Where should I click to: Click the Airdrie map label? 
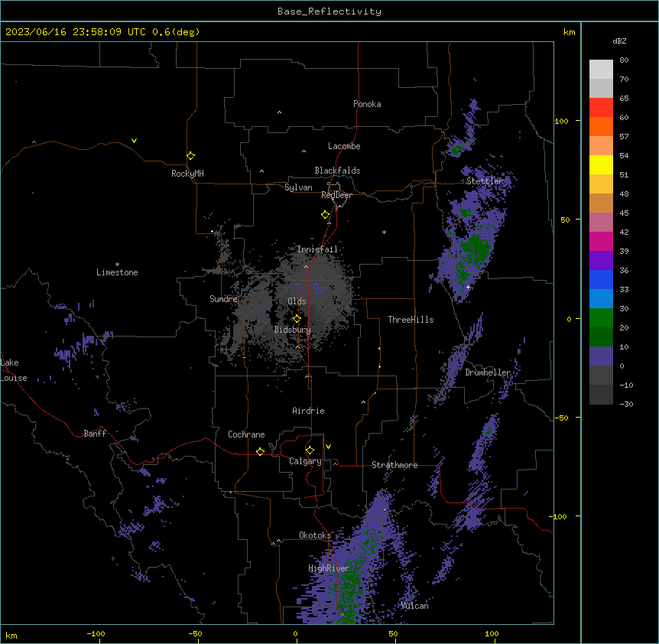tap(308, 411)
